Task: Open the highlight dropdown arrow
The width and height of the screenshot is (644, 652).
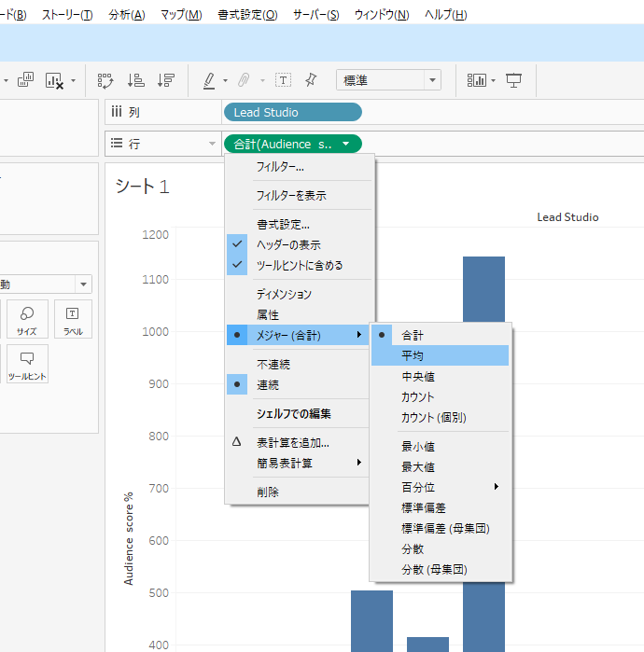Action: [226, 80]
